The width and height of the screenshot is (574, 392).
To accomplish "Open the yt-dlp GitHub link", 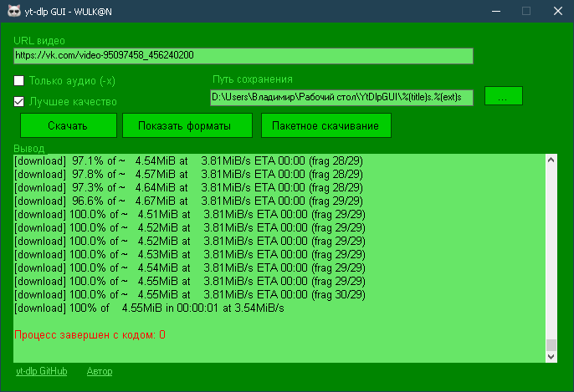I will [41, 371].
